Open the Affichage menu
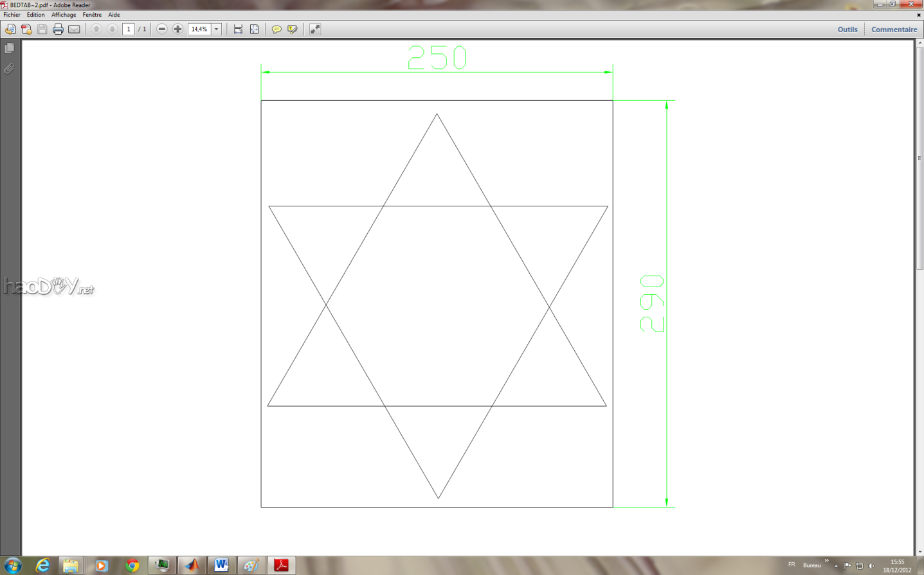This screenshot has width=924, height=575. tap(64, 15)
